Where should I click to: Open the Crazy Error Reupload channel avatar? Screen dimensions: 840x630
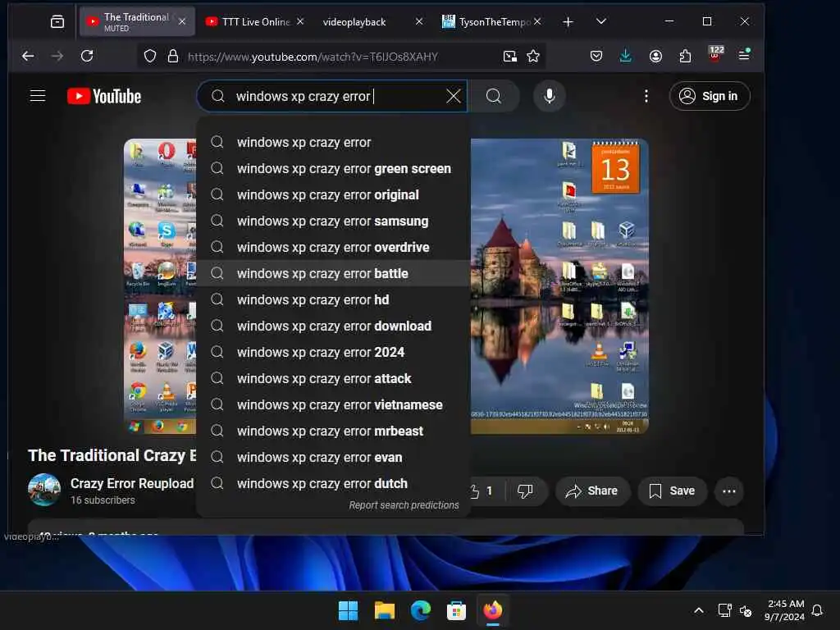[x=44, y=491]
